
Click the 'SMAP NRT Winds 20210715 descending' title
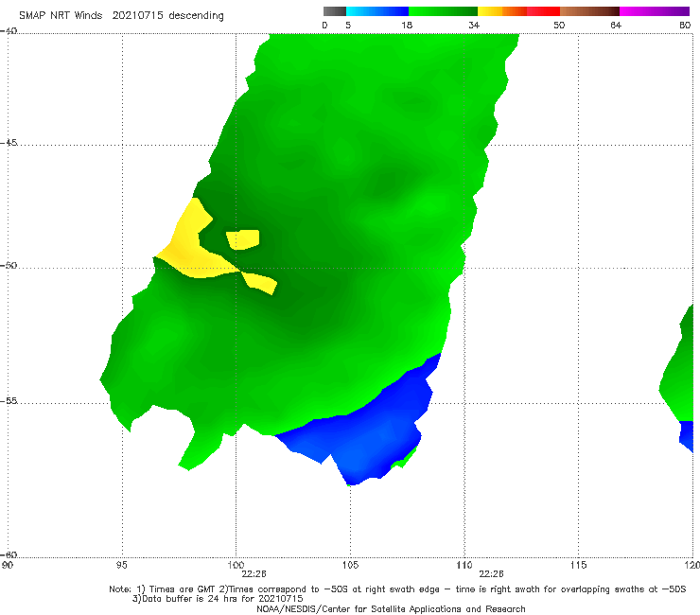[121, 15]
